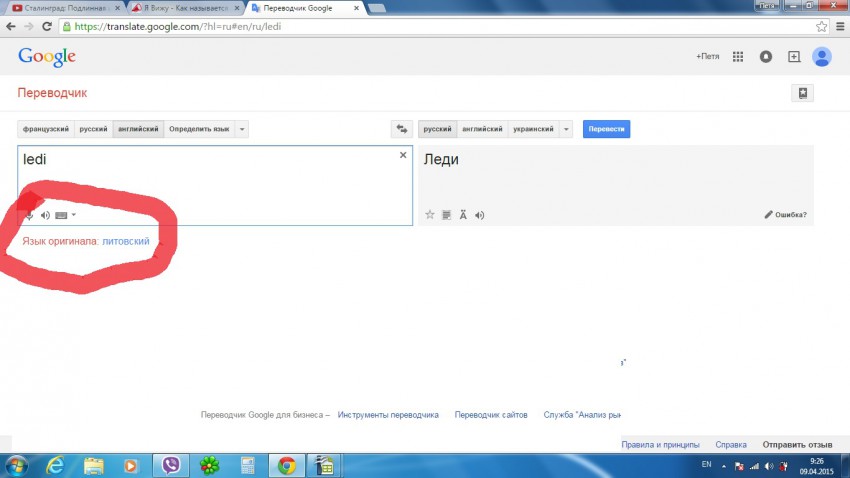Expand the source language dropdown arrow
The height and width of the screenshot is (478, 850).
(x=243, y=129)
